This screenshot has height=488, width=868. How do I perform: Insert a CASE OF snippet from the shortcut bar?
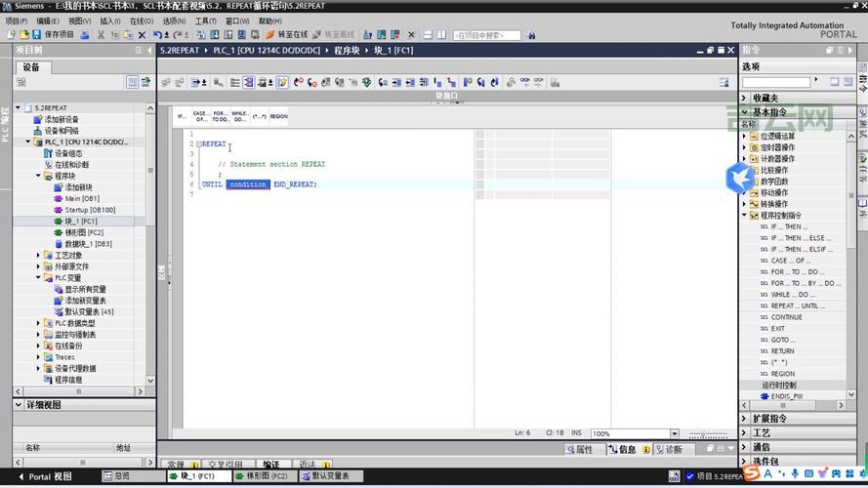tap(200, 116)
